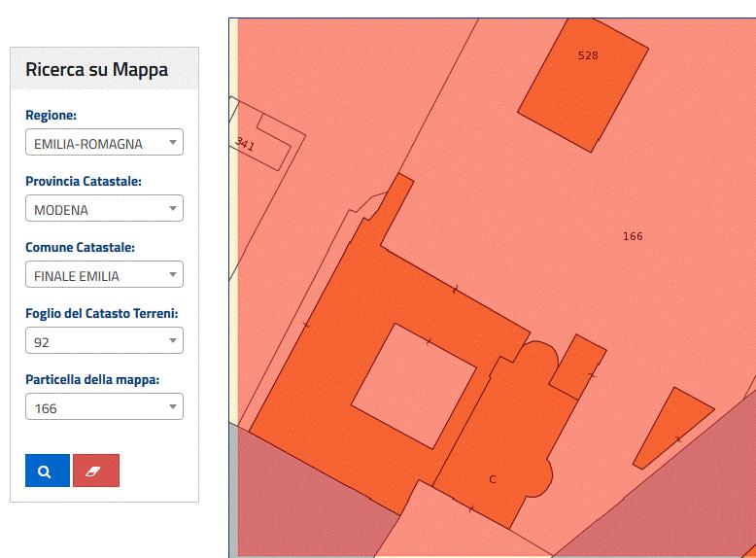The image size is (756, 558).
Task: Click the Regione field label
Action: pos(51,116)
